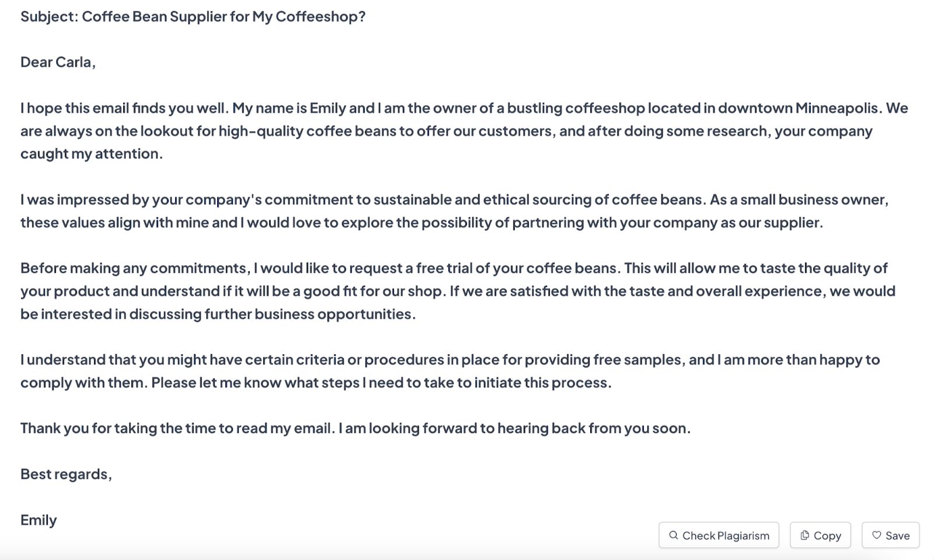Click the Check Plagiarism button
This screenshot has height=560, width=934.
(x=719, y=535)
